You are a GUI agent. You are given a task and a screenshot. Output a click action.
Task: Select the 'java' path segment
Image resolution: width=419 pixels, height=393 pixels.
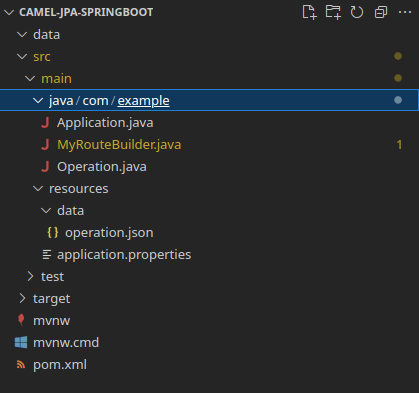(x=61, y=101)
